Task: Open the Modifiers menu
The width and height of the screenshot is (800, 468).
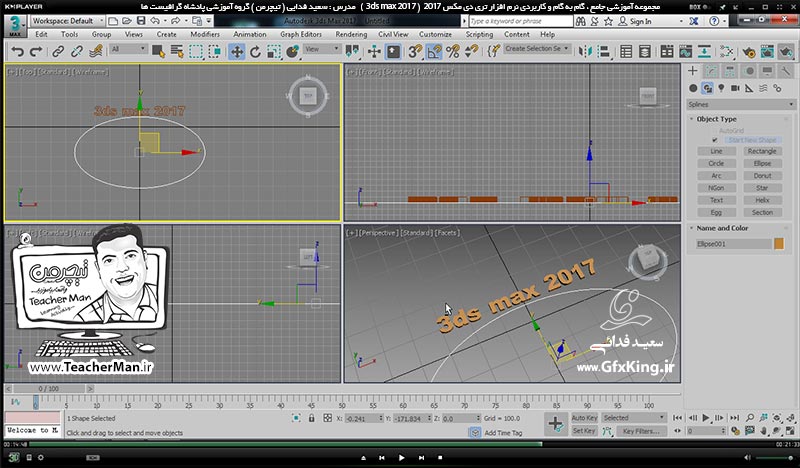Action: 205,34
